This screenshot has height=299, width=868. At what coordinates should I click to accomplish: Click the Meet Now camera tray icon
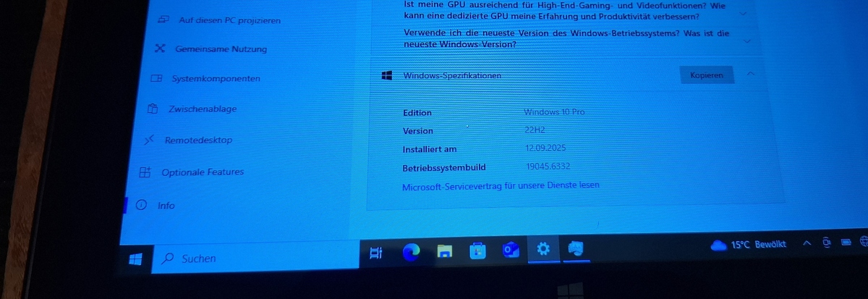(x=827, y=243)
